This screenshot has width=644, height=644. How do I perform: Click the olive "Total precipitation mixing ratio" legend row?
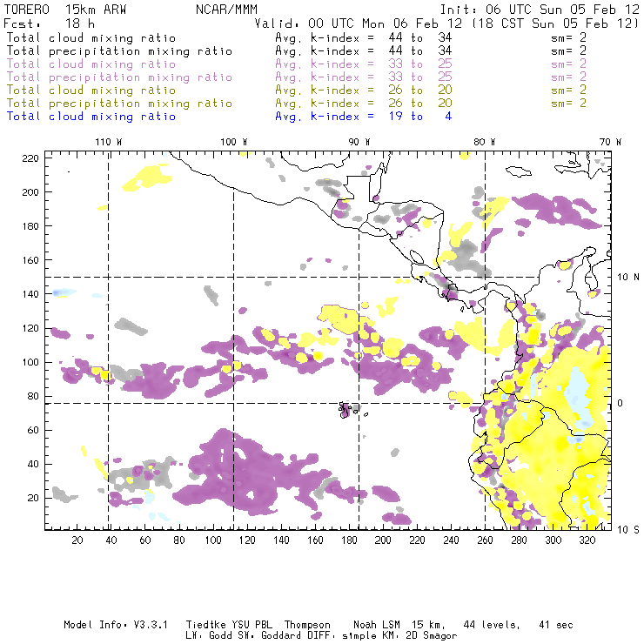pos(297,103)
